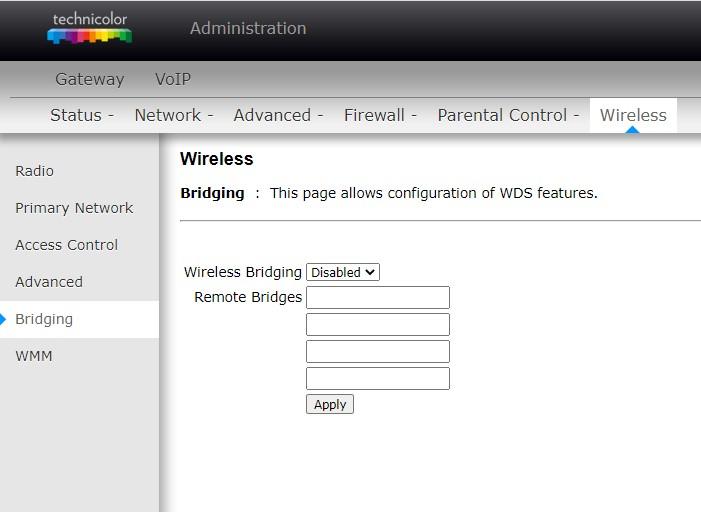Switch to the VoIP tab

[x=173, y=79]
